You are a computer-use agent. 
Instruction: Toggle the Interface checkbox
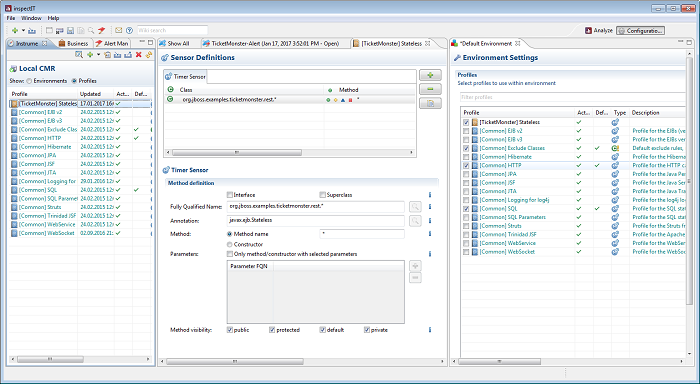click(x=229, y=195)
